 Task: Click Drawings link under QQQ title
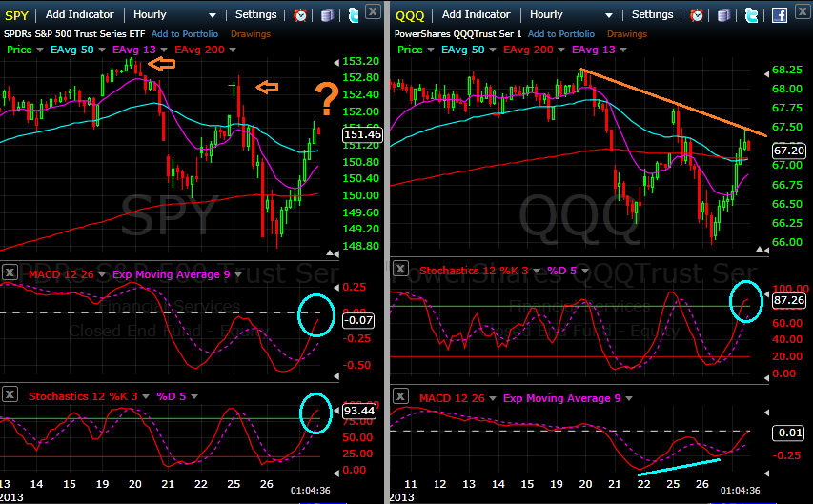click(627, 34)
